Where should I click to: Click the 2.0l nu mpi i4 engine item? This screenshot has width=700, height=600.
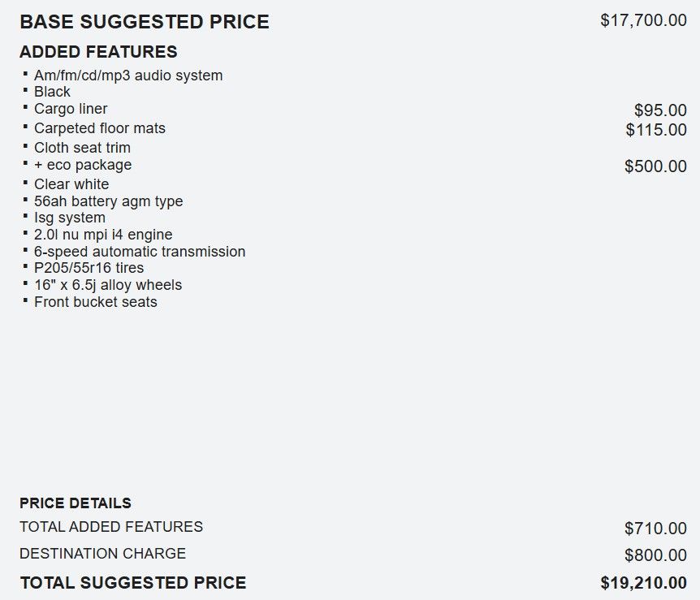(103, 235)
